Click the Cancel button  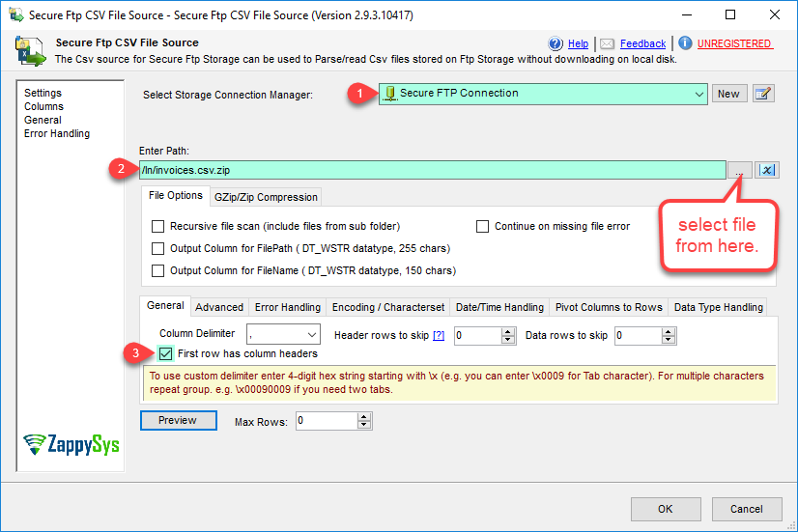(x=747, y=509)
